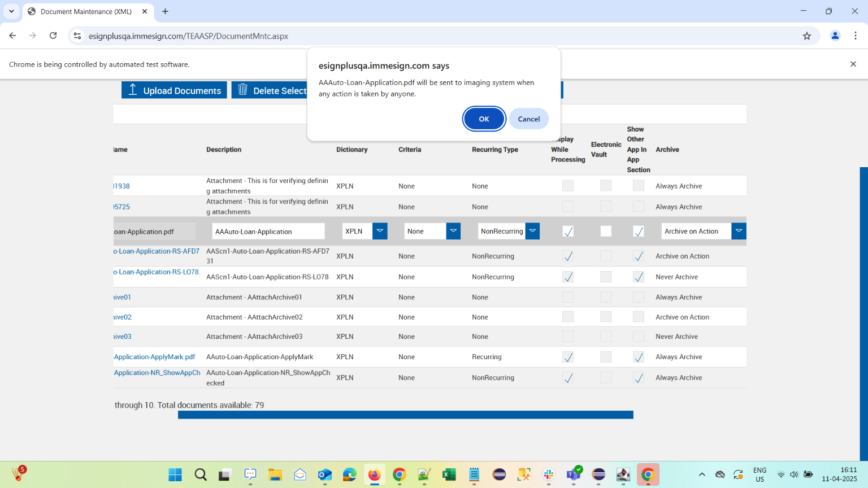Click the Upload Documents button
Viewport: 868px width, 488px height.
(174, 90)
